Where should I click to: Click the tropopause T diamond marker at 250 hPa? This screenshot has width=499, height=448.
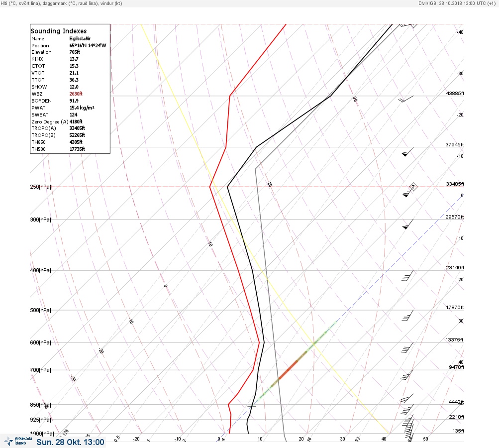click(413, 187)
